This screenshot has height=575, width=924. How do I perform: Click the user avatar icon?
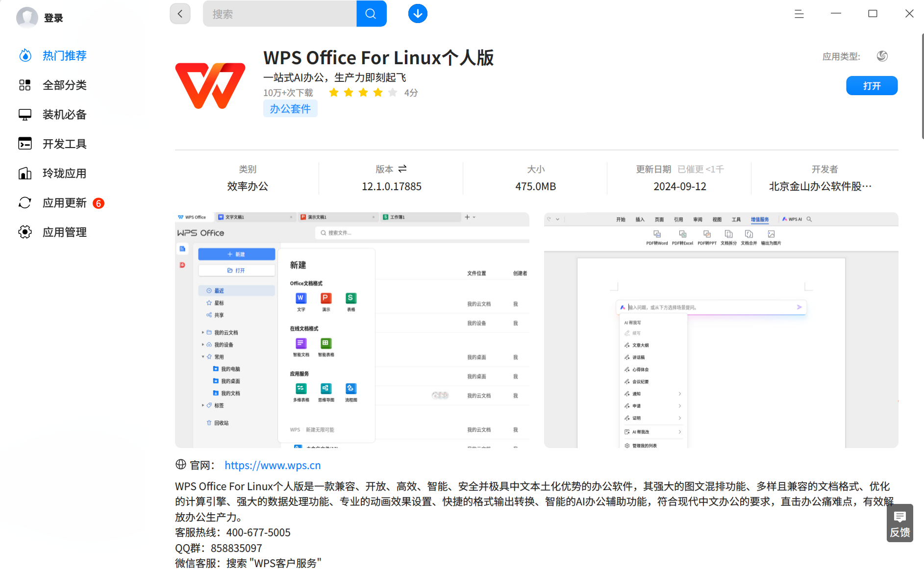[x=27, y=18]
